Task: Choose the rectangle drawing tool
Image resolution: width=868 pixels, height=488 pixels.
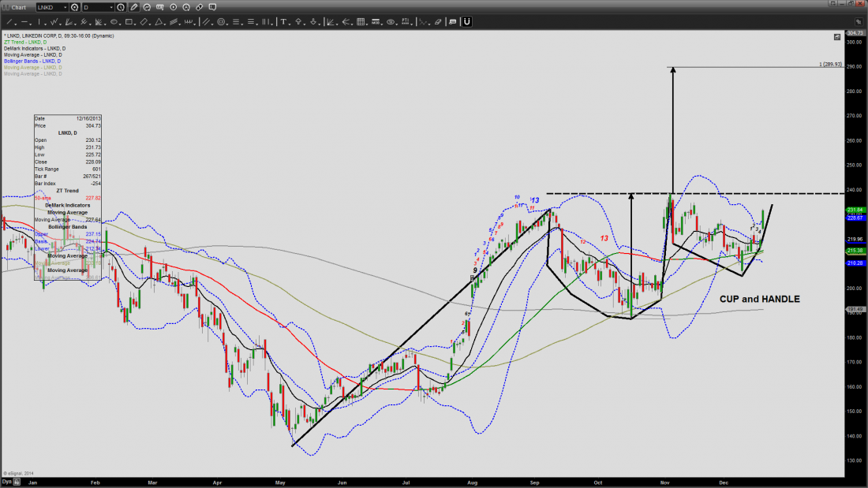Action: 130,21
